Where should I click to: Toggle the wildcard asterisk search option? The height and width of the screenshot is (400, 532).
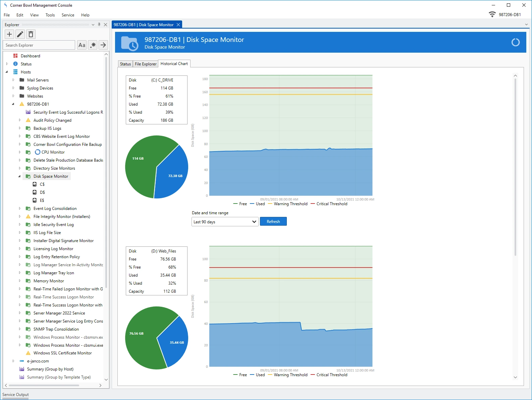click(93, 45)
